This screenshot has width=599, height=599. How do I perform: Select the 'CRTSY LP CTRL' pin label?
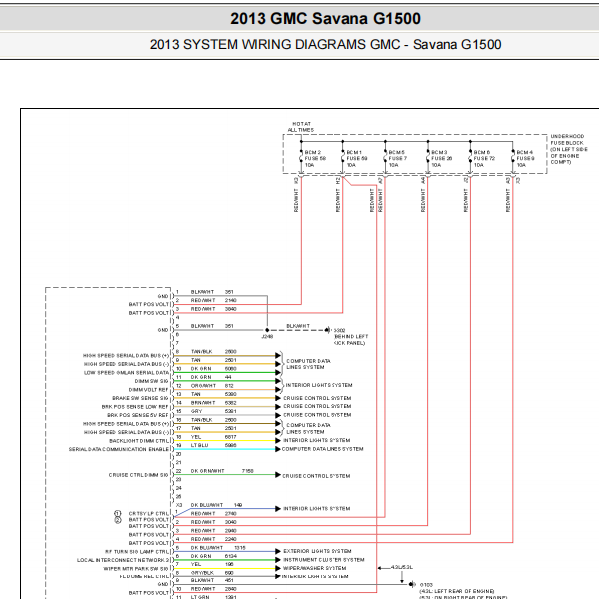click(x=149, y=513)
